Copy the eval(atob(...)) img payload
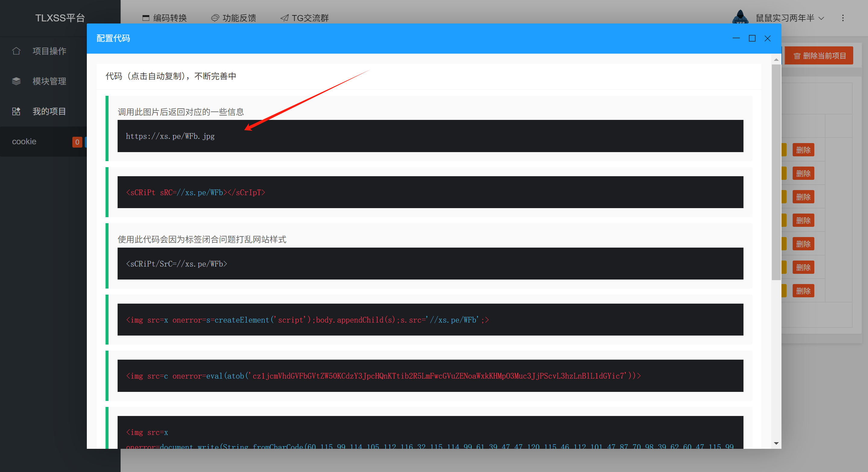Image resolution: width=868 pixels, height=472 pixels. coord(430,376)
